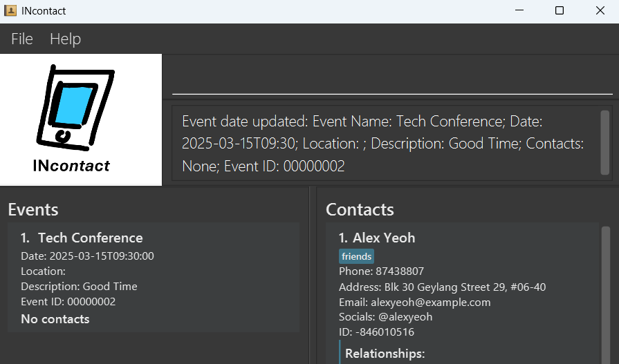The image size is (619, 364).
Task: Select the Alex Yeoh contact name
Action: [384, 238]
